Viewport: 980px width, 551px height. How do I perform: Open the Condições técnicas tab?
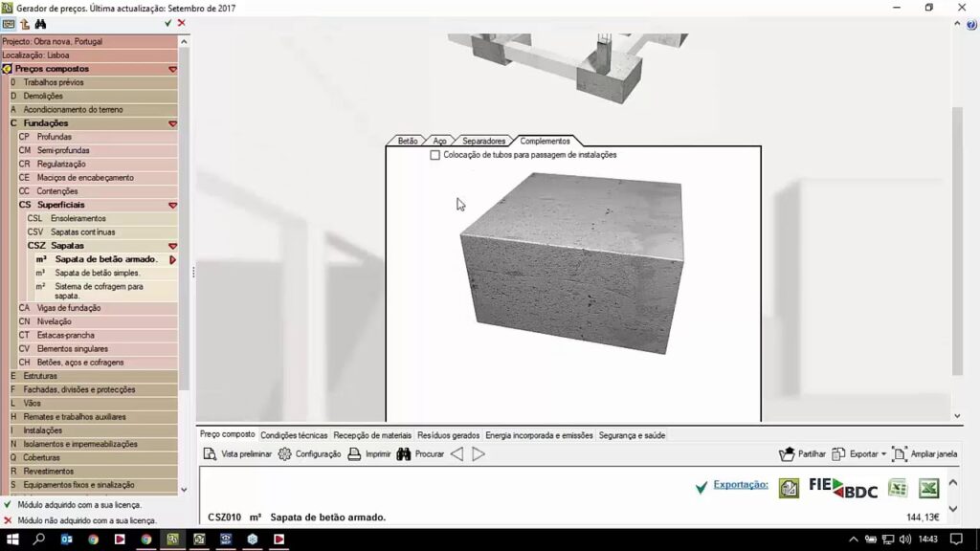[294, 435]
